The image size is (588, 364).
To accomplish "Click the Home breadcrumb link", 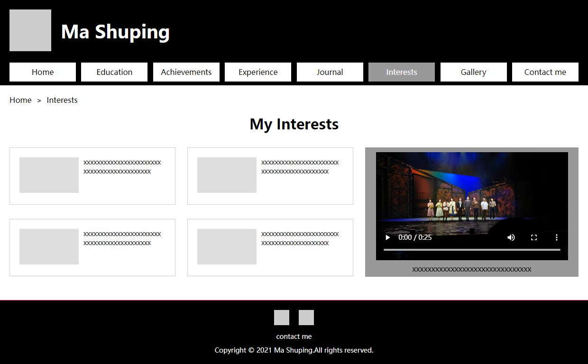I will click(20, 100).
